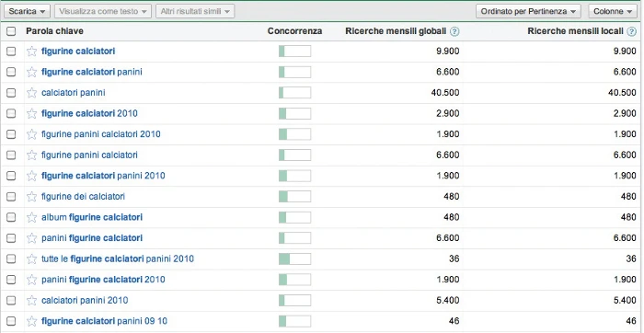Sort by the Concorrenza column header

coord(295,31)
